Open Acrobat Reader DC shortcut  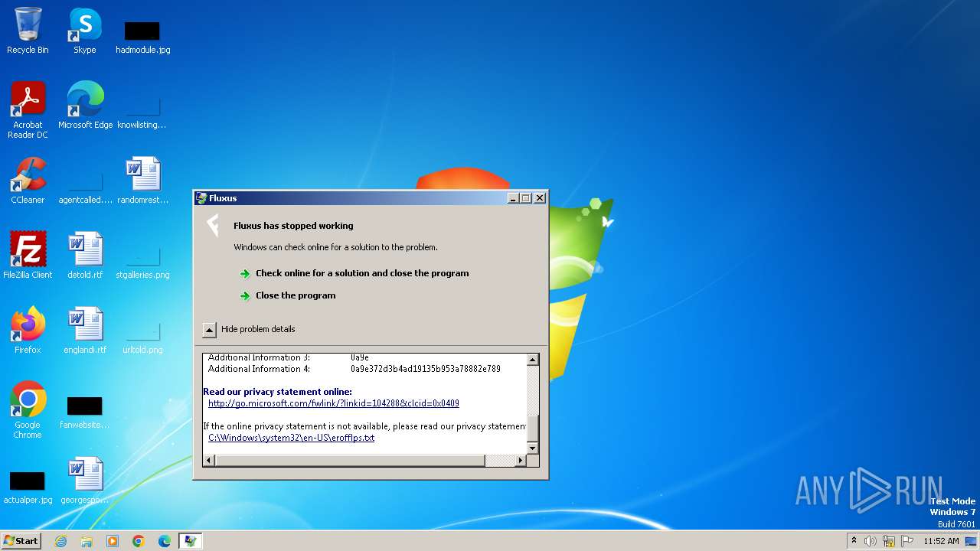(x=28, y=110)
